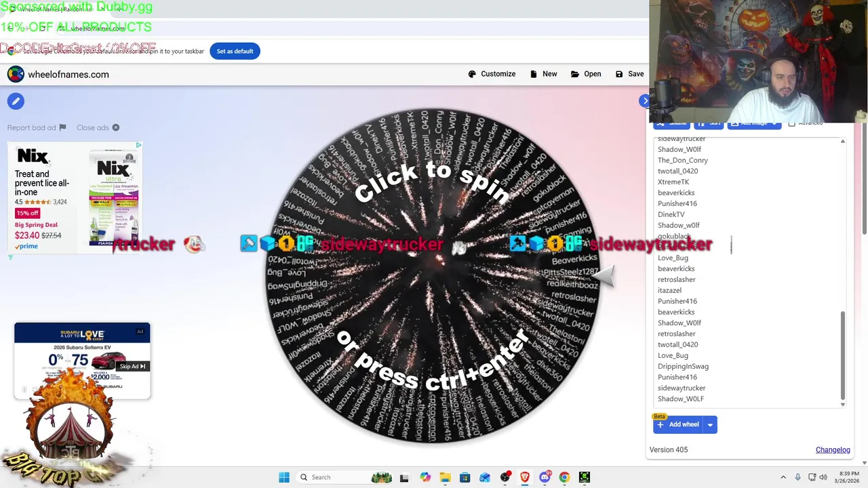The width and height of the screenshot is (868, 488).
Task: Show hidden system tray icons chevron
Action: (x=783, y=477)
